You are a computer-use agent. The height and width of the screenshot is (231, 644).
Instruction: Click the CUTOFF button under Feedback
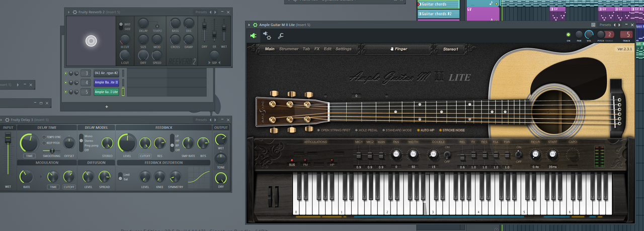point(145,156)
